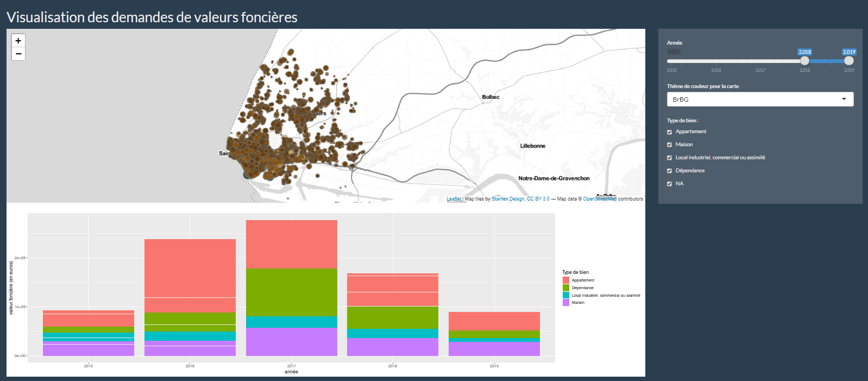Click the 2017 bar in the chart

[x=292, y=288]
